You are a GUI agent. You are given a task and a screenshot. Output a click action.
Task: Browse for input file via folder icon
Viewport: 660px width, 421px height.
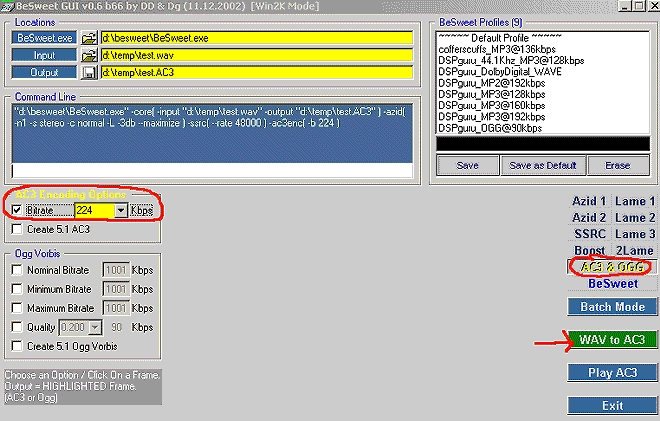tap(89, 55)
